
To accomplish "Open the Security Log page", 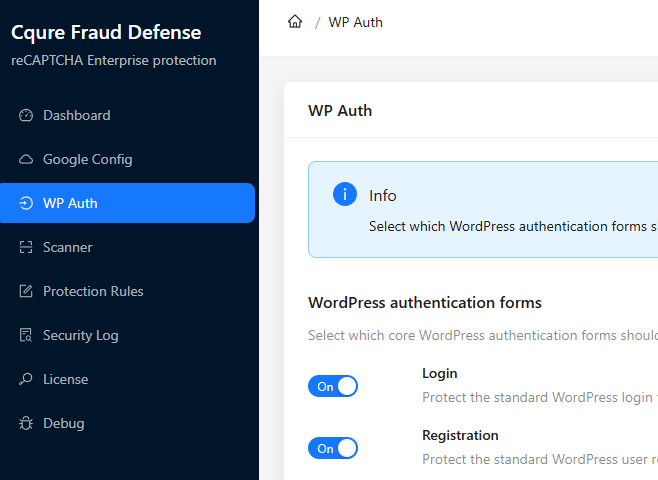I will click(128, 335).
